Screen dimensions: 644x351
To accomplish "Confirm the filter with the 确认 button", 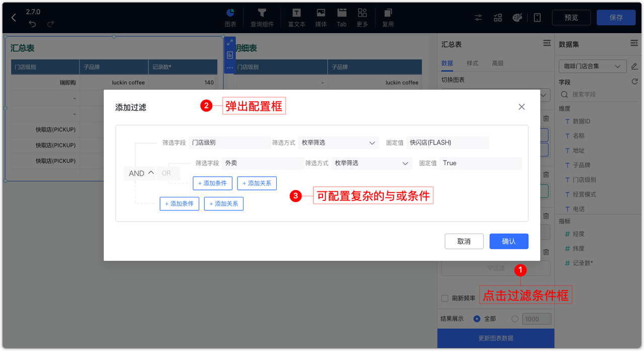I will point(509,241).
